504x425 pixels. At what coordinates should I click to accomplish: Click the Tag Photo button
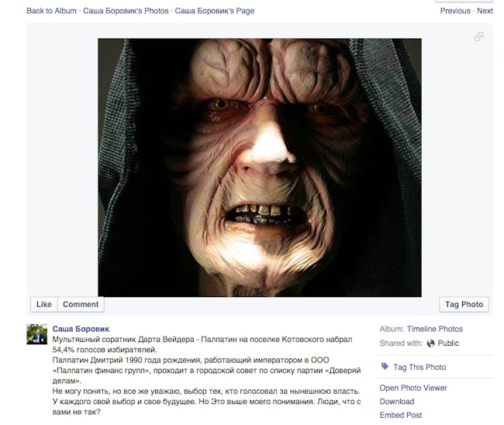(464, 305)
